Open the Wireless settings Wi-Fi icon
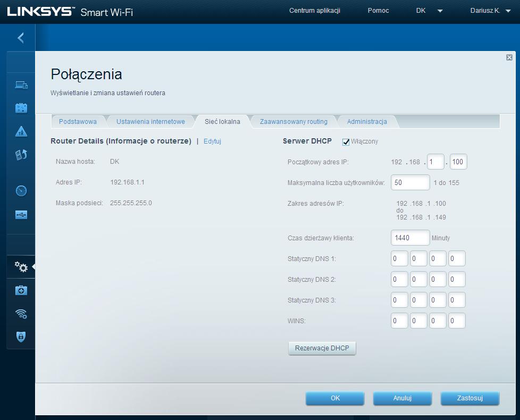Viewport: 520px width, 420px height. [21, 314]
